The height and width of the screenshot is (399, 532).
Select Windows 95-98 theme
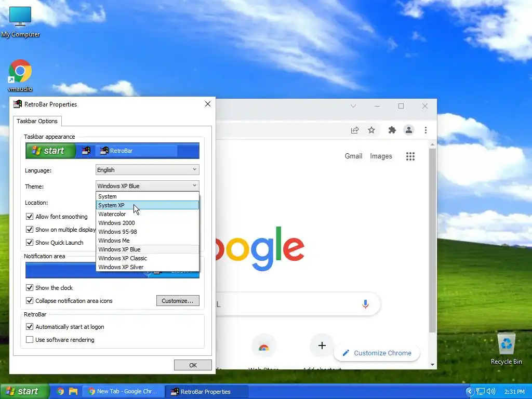147,232
